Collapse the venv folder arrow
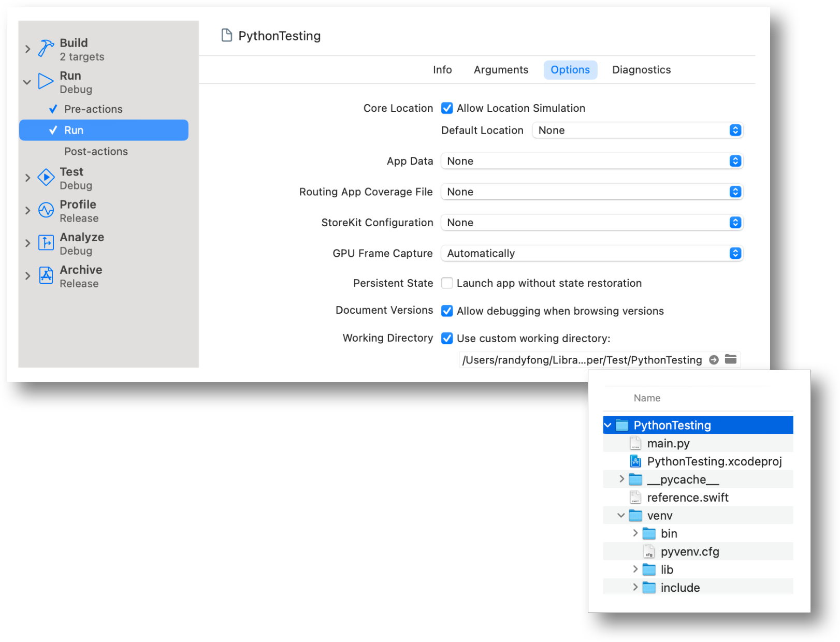840x642 pixels. point(621,515)
